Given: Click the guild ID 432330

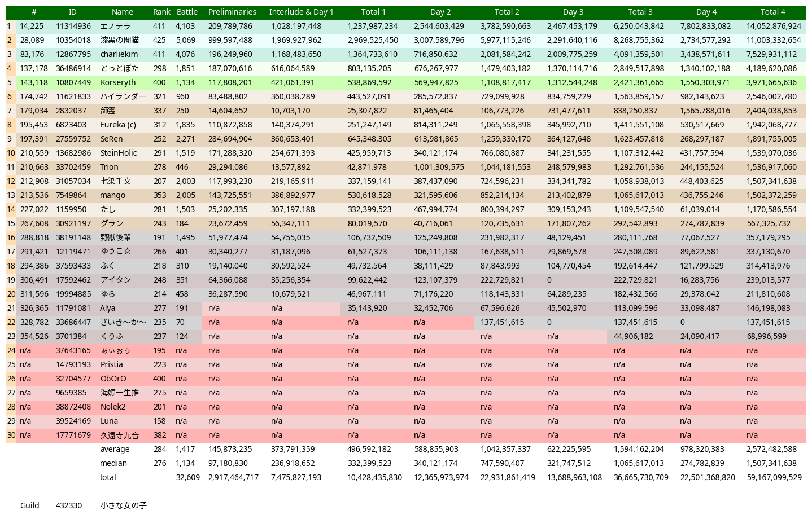Looking at the screenshot, I should [69, 505].
